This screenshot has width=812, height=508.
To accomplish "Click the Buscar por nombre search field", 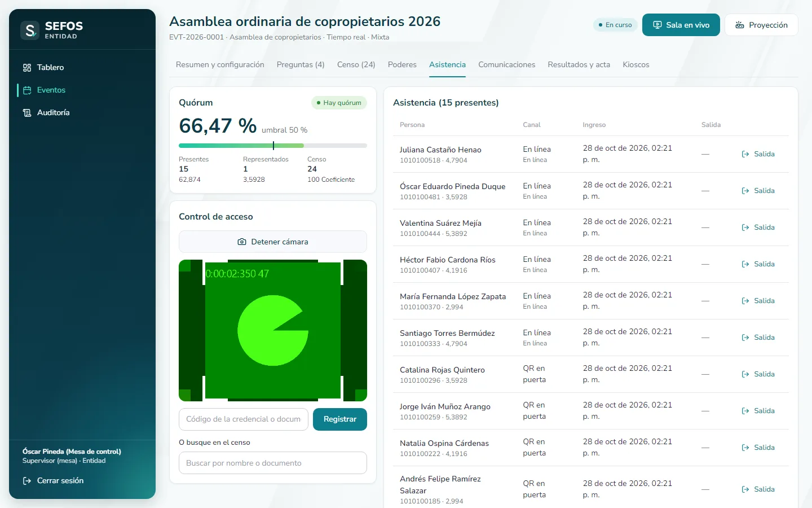I will (273, 463).
